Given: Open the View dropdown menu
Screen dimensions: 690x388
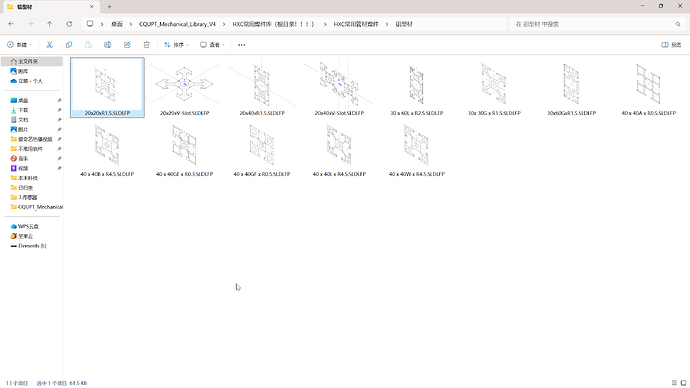Looking at the screenshot, I should [212, 45].
